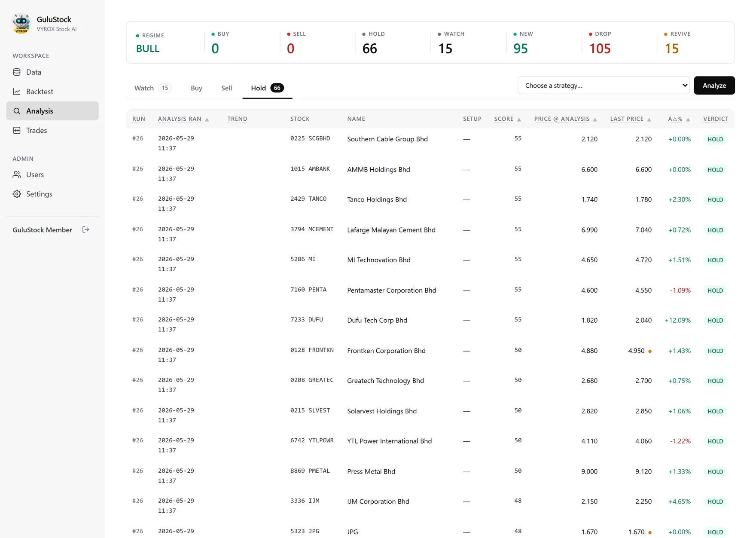
Task: Sort table by Last Price arrow
Action: [x=649, y=119]
